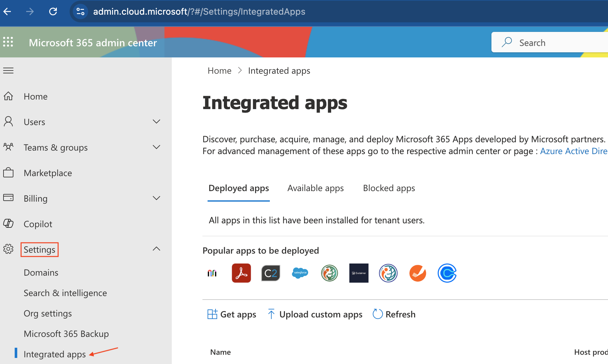This screenshot has height=364, width=608.
Task: Click the monday.com app icon
Action: pos(212,273)
